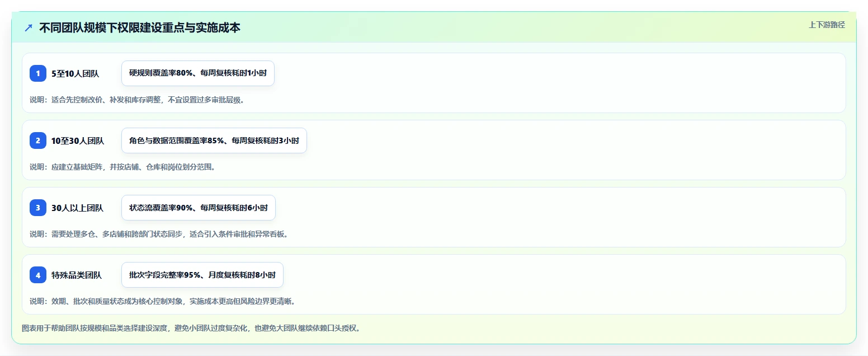The image size is (868, 356).
Task: Click the 批次字段完整率95% metric chip
Action: point(202,275)
